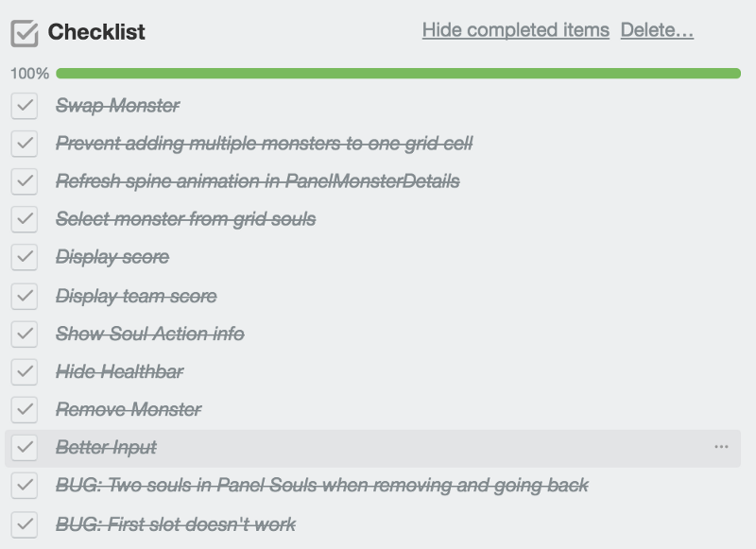Uncheck BUG: First slot doesn't work
This screenshot has height=549, width=756.
[25, 524]
